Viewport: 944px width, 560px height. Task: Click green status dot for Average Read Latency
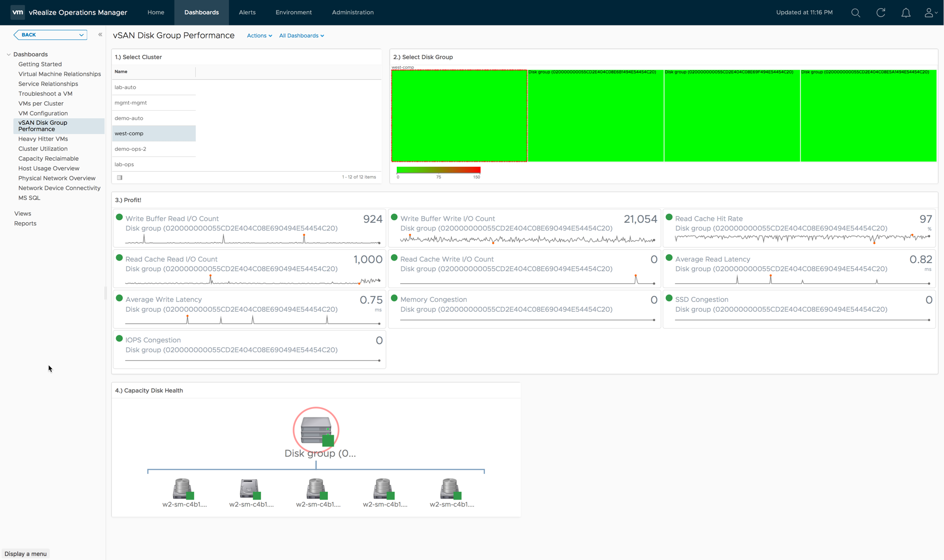pyautogui.click(x=669, y=257)
